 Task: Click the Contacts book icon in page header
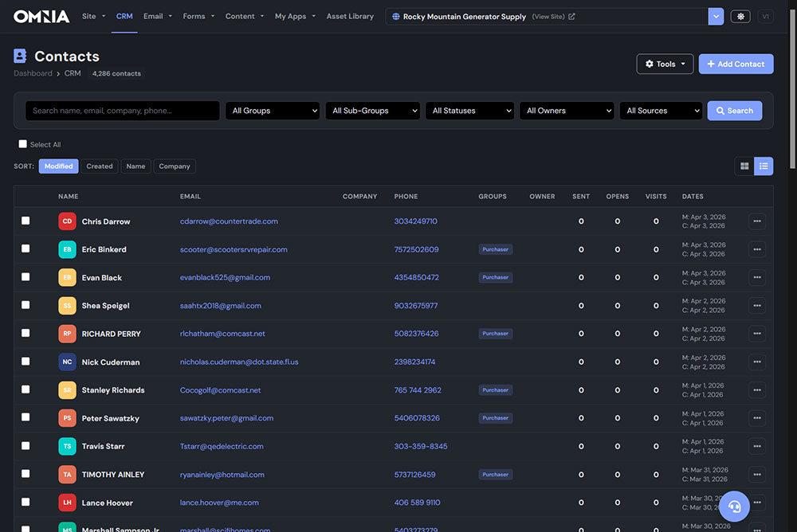click(x=18, y=56)
